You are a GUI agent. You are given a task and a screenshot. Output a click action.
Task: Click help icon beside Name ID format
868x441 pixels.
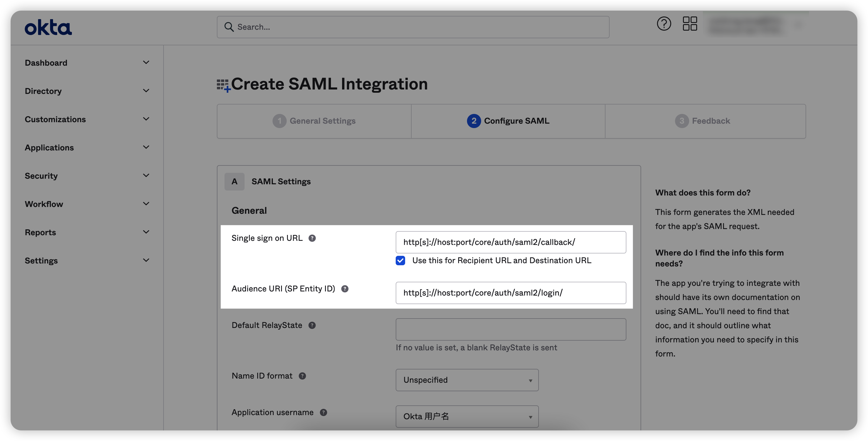pyautogui.click(x=302, y=376)
